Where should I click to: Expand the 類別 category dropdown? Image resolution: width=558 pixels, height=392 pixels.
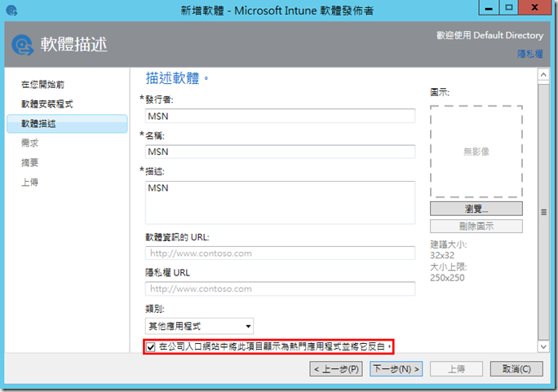[199, 326]
